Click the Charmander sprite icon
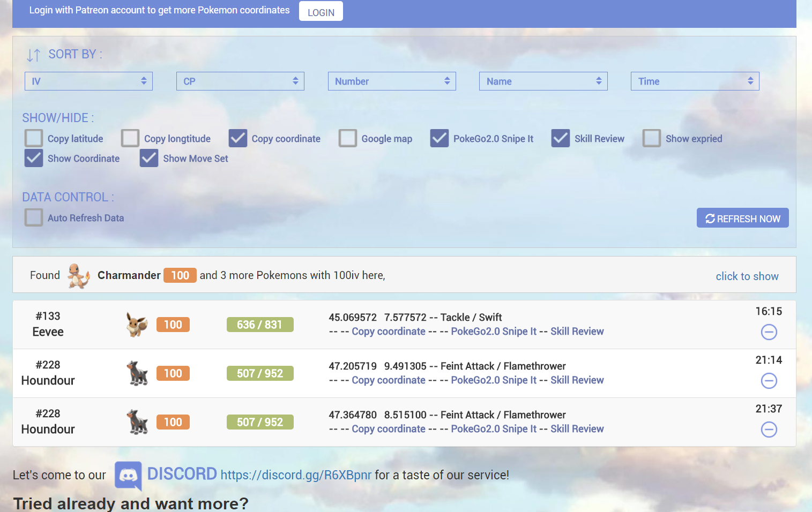 [x=79, y=276]
